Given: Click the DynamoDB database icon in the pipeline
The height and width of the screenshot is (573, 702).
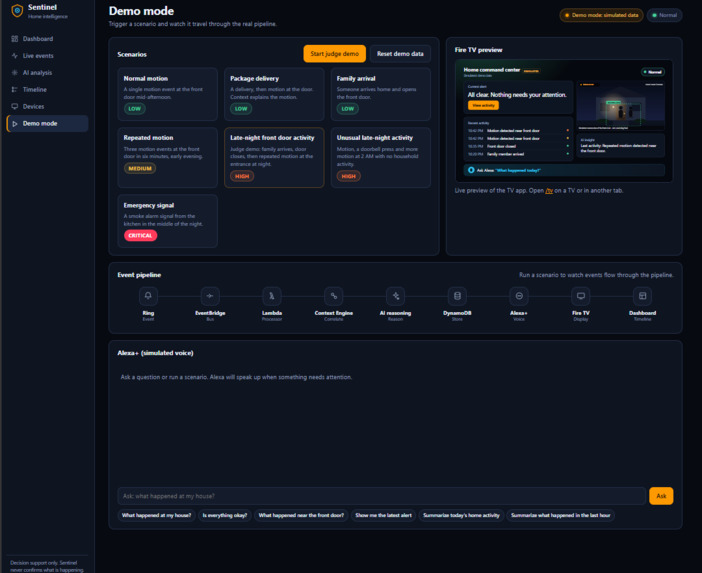Looking at the screenshot, I should (x=457, y=296).
